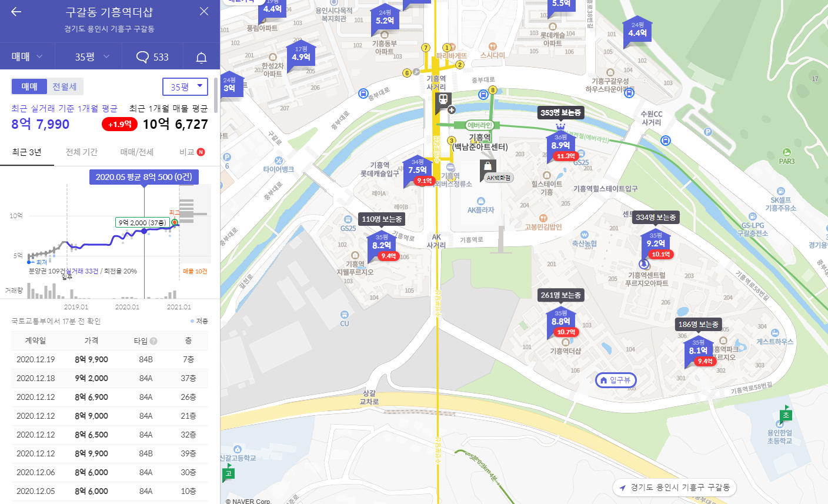
Task: Switch to the 전체 기간 tab
Action: tap(82, 152)
